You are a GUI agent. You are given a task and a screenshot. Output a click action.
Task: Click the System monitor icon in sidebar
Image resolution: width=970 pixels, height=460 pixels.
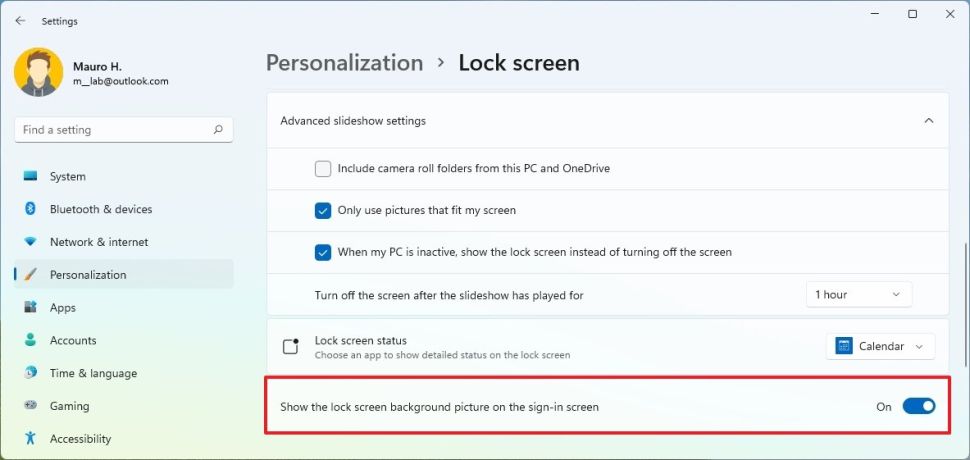[30, 176]
